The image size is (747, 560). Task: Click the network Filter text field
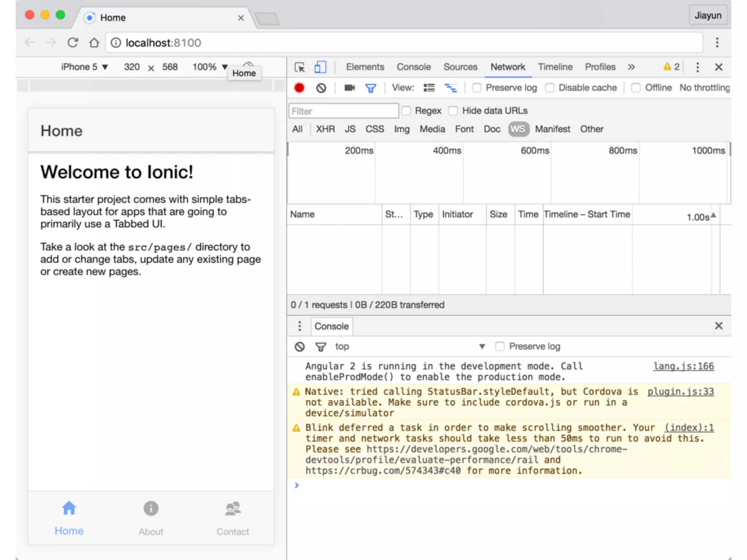coord(344,111)
